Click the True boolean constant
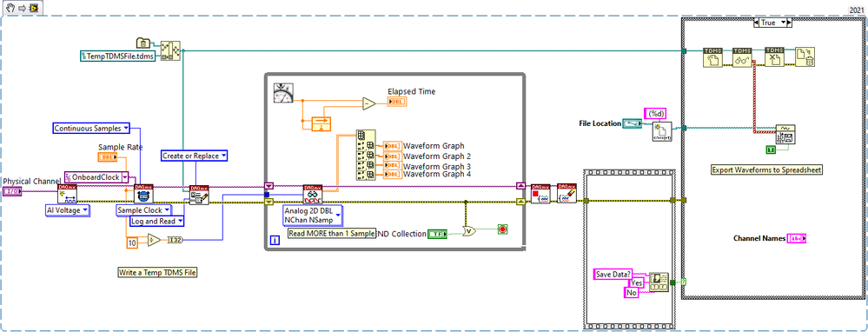Screen dimensions: 868x332 770,149
